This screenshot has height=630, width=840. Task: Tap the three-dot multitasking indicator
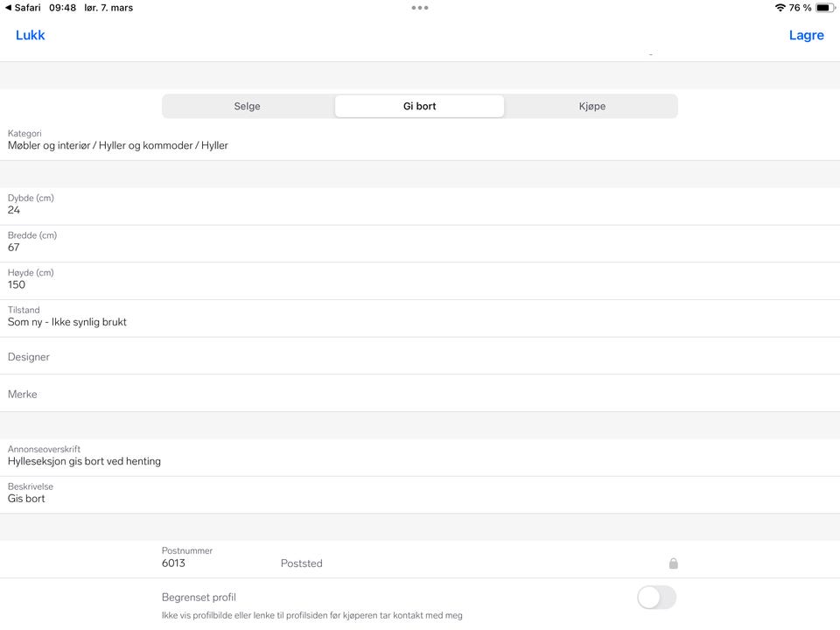pyautogui.click(x=419, y=8)
